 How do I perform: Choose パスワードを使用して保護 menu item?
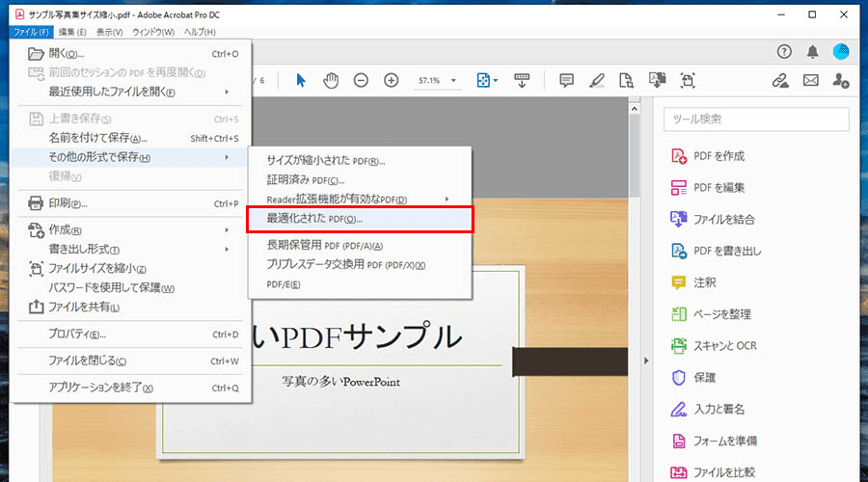(x=130, y=288)
